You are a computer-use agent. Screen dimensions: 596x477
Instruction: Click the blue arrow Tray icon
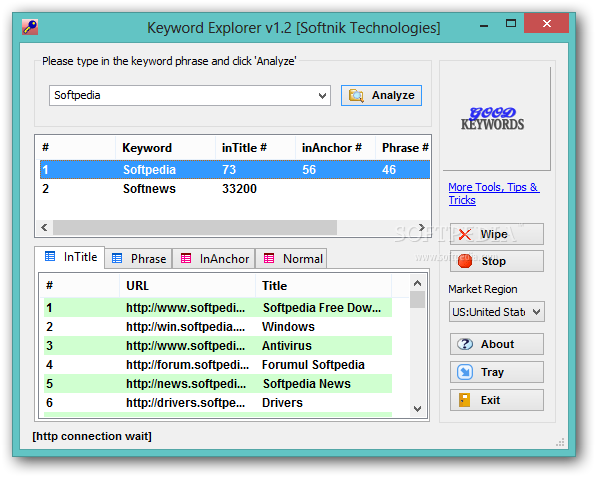[x=464, y=372]
